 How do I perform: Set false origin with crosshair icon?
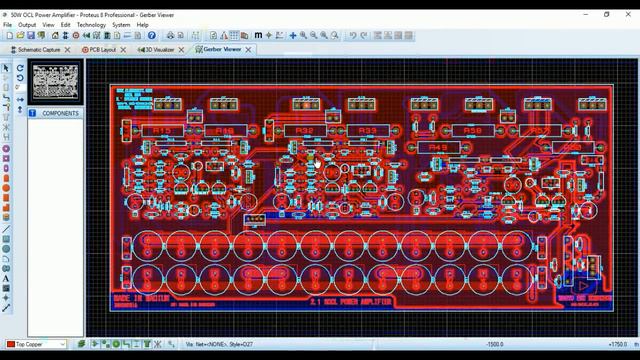pyautogui.click(x=269, y=36)
